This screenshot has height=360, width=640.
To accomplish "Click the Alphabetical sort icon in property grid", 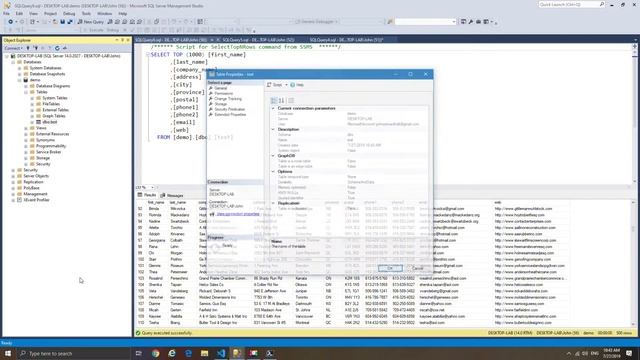I will pyautogui.click(x=282, y=100).
